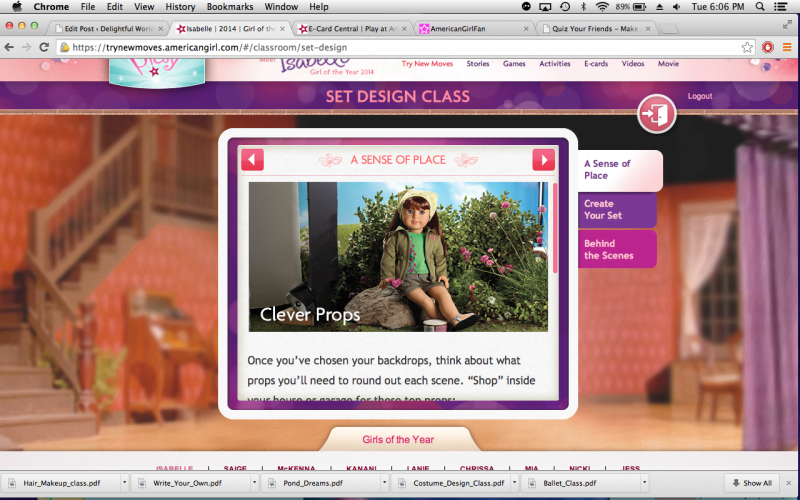Open the Apple menu

[16, 7]
